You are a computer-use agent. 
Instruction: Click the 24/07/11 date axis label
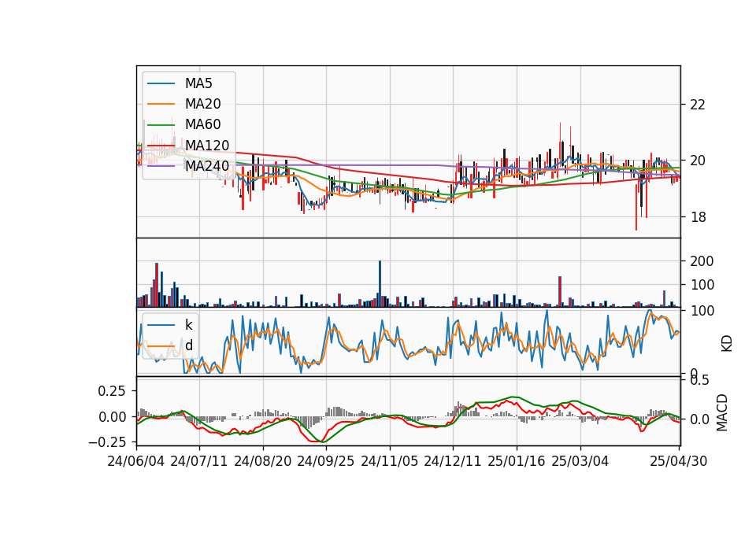coord(199,461)
